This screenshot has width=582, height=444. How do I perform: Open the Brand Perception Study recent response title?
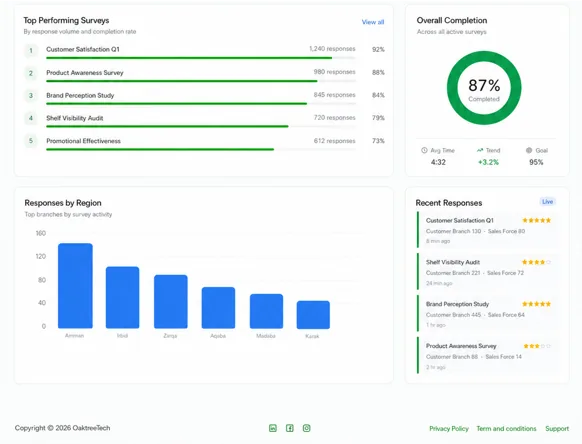coord(457,304)
